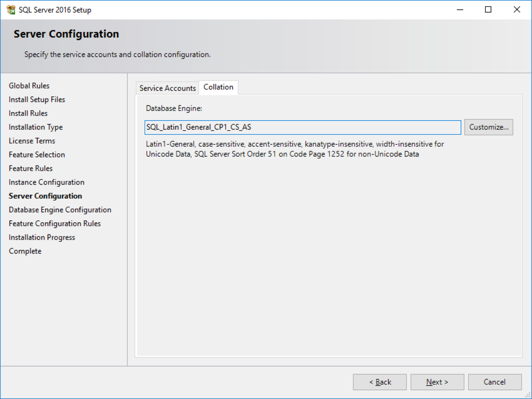Click Instance Configuration step

click(47, 182)
